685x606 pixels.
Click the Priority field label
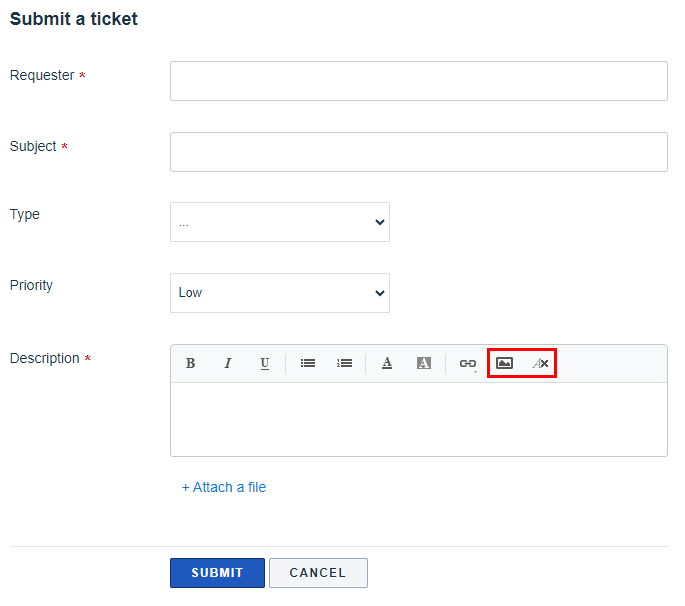click(x=31, y=285)
